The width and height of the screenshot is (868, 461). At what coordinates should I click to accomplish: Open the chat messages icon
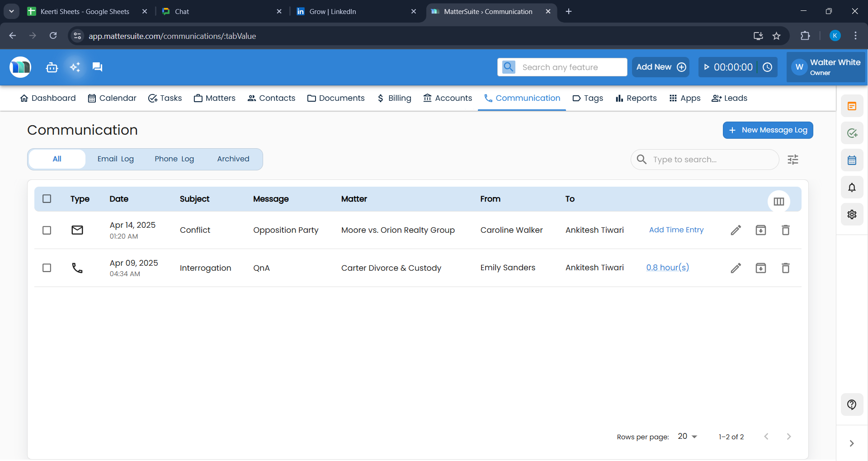tap(97, 67)
